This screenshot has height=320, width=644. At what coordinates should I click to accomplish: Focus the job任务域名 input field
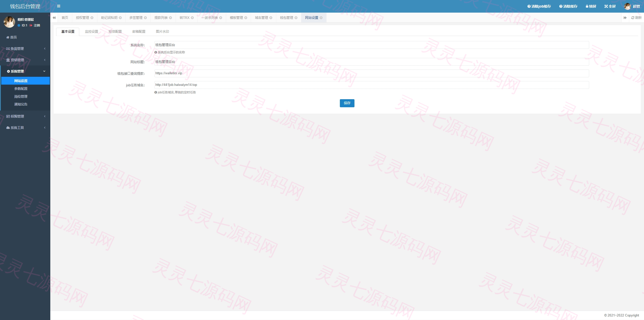(372, 85)
